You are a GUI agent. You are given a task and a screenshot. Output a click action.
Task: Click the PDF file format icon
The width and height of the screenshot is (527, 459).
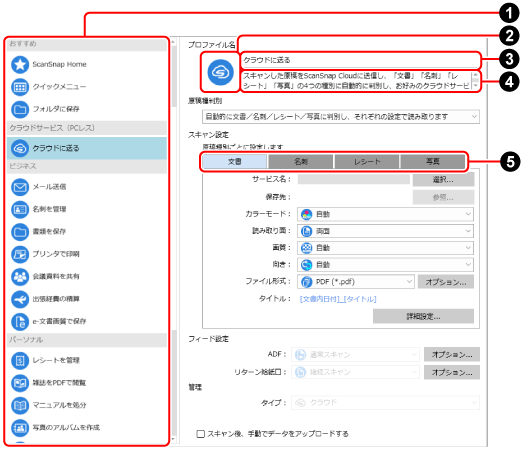tap(306, 282)
